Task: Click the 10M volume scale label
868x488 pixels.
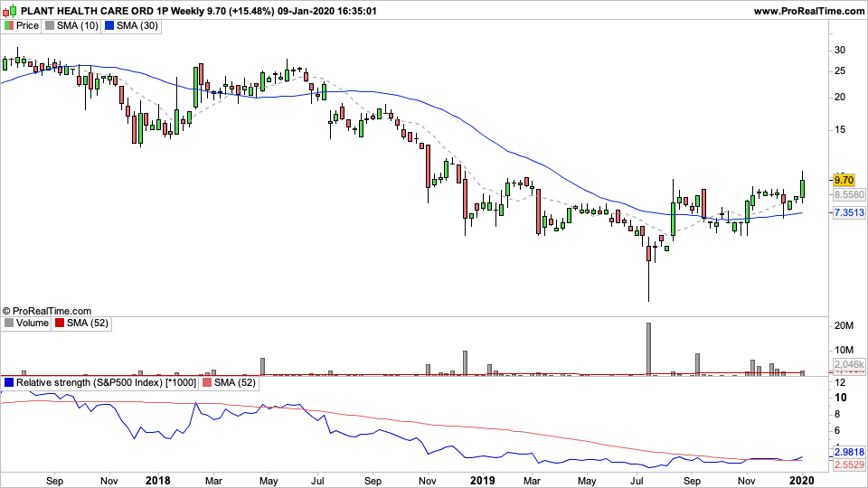Action: [844, 351]
